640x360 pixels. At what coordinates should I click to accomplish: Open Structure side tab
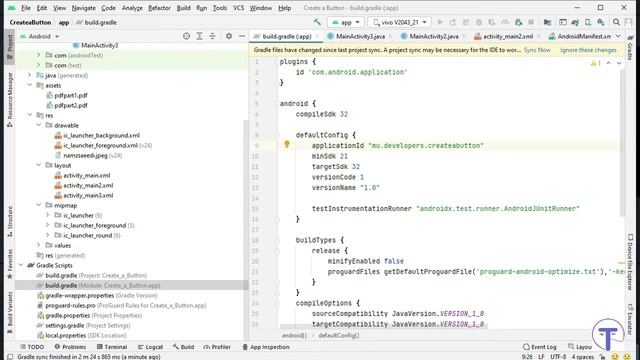(10, 222)
